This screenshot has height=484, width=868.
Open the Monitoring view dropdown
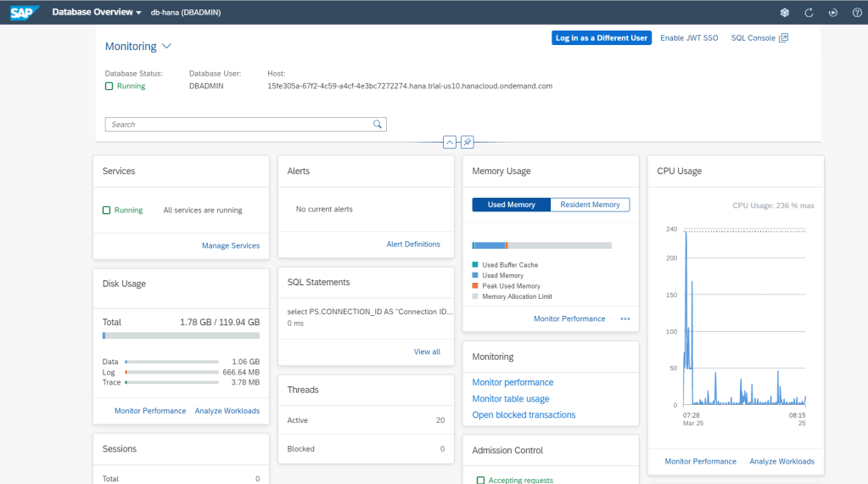(x=166, y=47)
